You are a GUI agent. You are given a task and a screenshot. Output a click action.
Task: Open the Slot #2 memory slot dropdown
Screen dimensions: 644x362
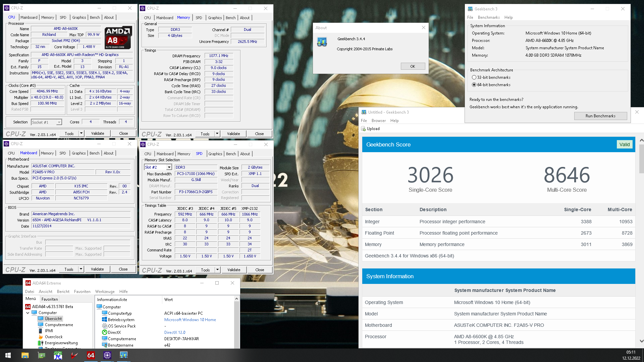[169, 167]
